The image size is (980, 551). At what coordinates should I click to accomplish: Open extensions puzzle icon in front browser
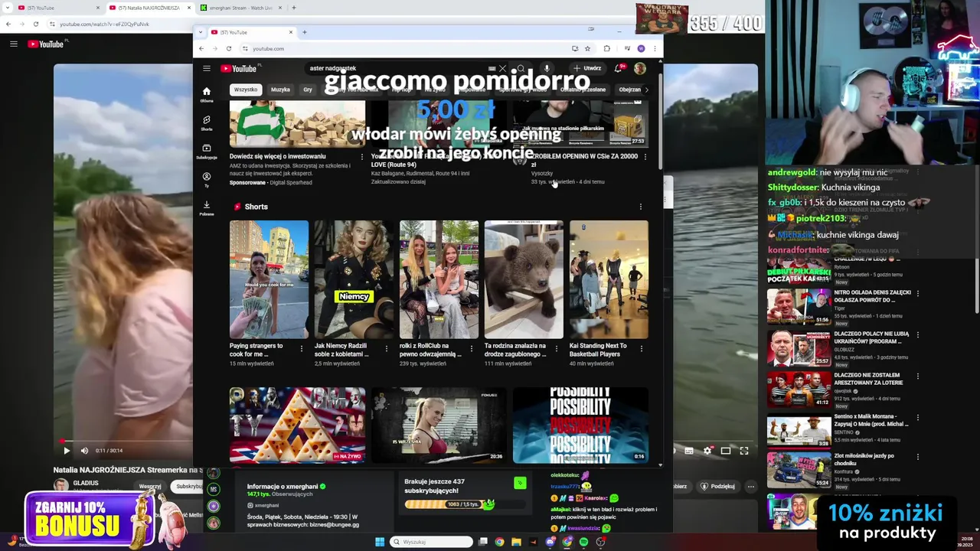click(606, 48)
